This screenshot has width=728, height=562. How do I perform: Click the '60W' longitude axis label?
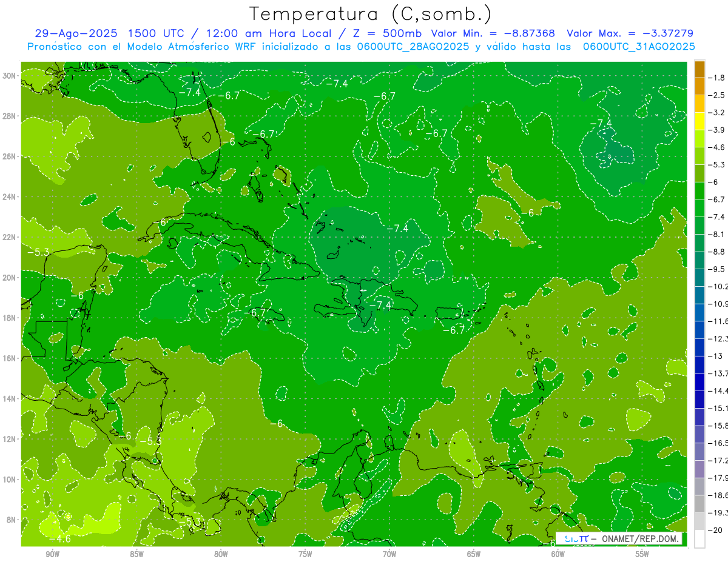[x=558, y=554]
